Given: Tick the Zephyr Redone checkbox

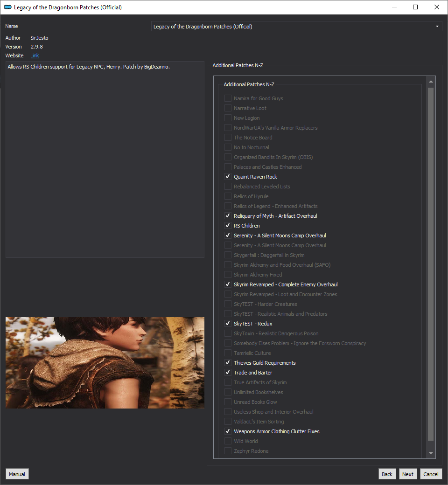Looking at the screenshot, I should 228,451.
